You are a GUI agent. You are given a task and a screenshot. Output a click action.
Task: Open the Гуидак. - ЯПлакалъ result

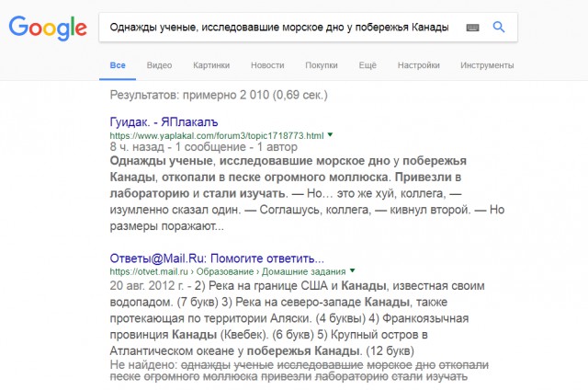point(164,122)
